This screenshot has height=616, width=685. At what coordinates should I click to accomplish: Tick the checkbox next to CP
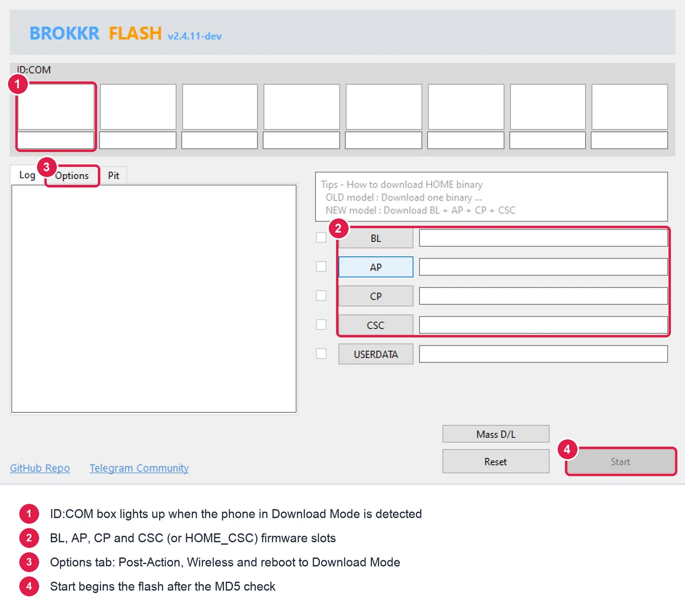pos(321,296)
